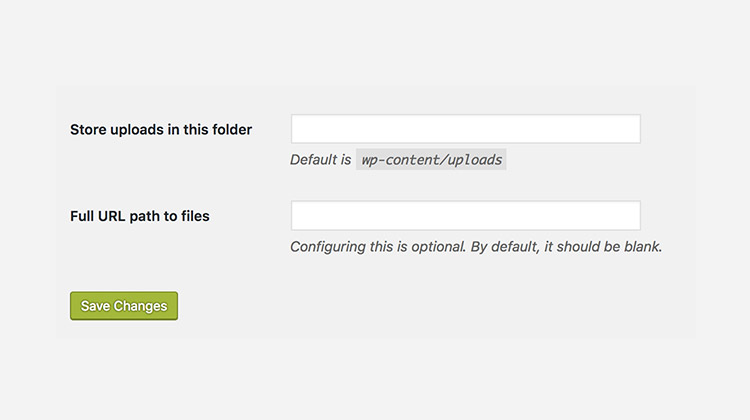Click the 'Configuring this is optional' description
Image resolution: width=750 pixels, height=420 pixels.
click(476, 246)
